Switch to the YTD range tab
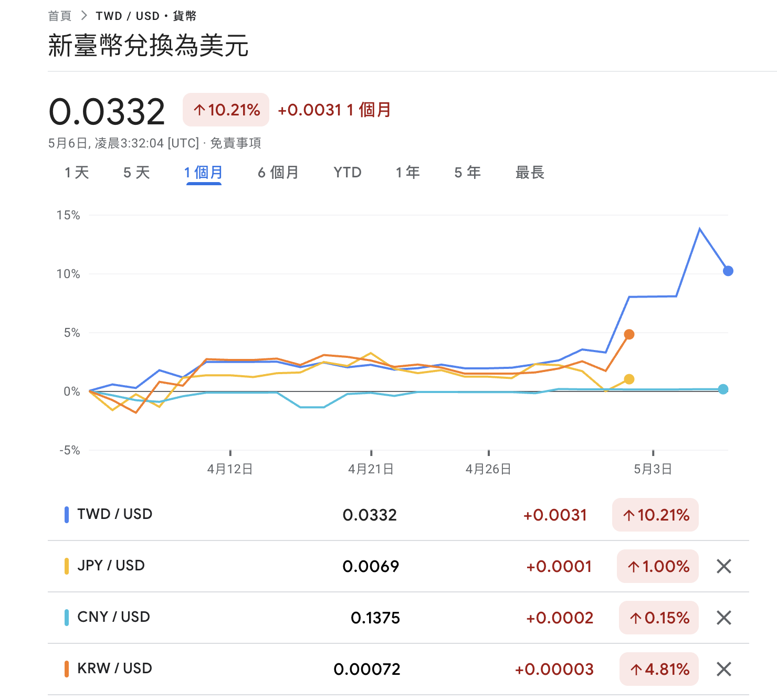This screenshot has height=700, width=777. [348, 172]
